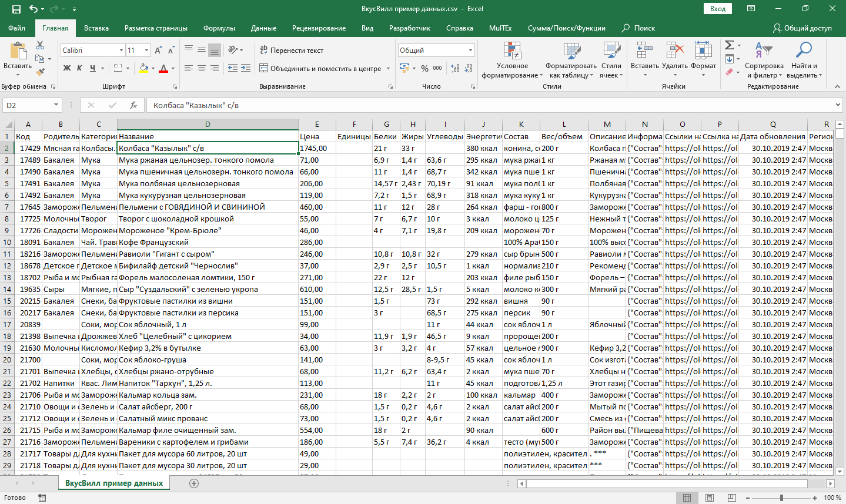
Task: Save the workbook with the floppy disk icon
Action: coord(16,9)
